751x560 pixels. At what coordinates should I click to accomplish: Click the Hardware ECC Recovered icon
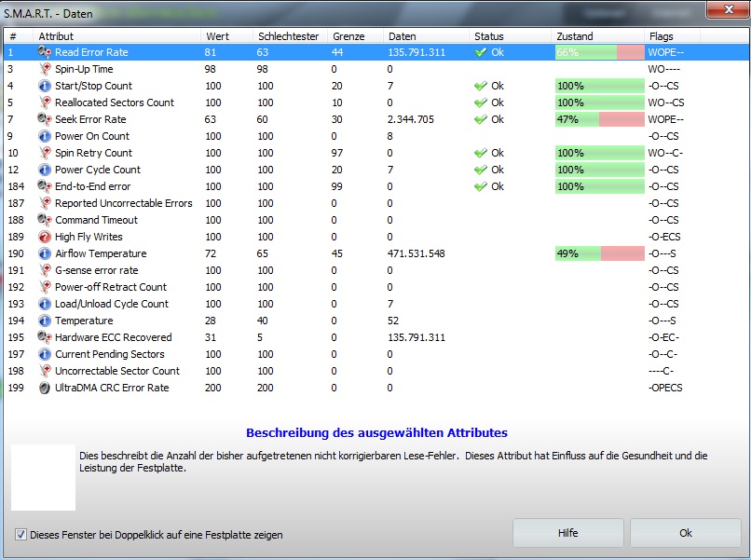45,337
